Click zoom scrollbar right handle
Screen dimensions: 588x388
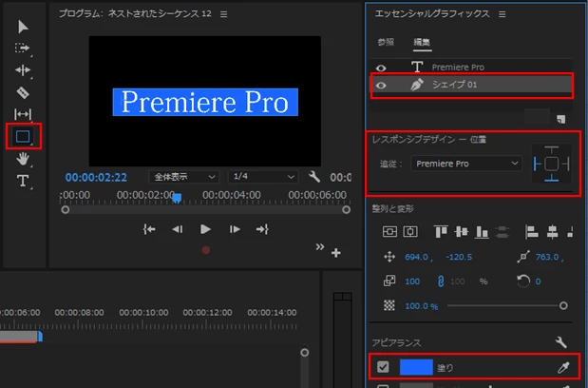click(x=346, y=210)
